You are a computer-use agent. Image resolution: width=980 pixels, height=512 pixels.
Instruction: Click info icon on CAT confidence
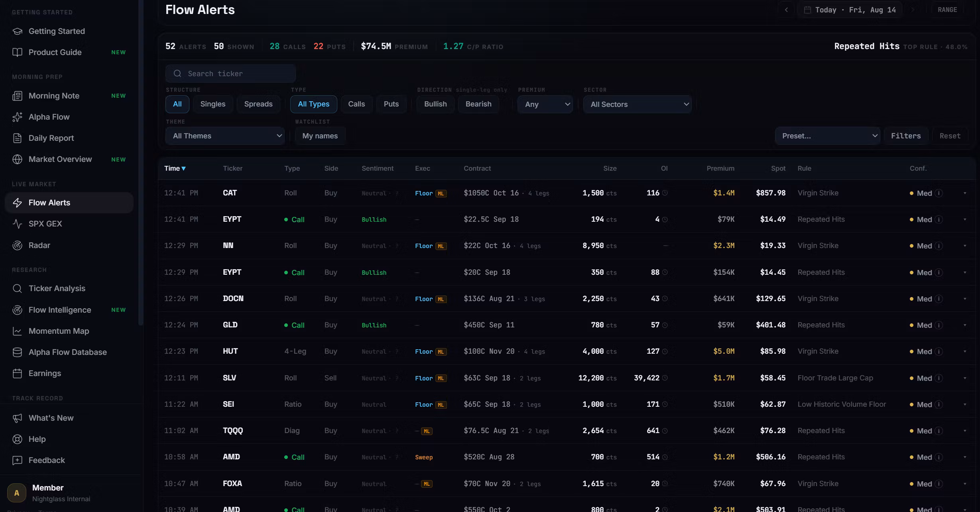[939, 193]
